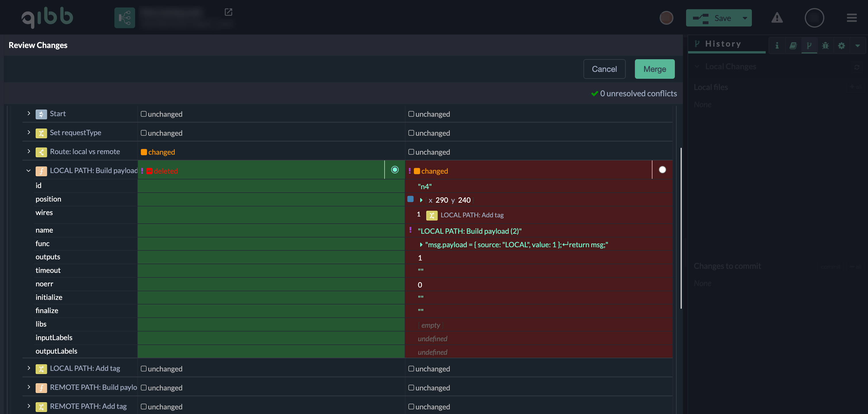868x414 pixels.
Task: Click the blue position change swatch
Action: tap(410, 199)
